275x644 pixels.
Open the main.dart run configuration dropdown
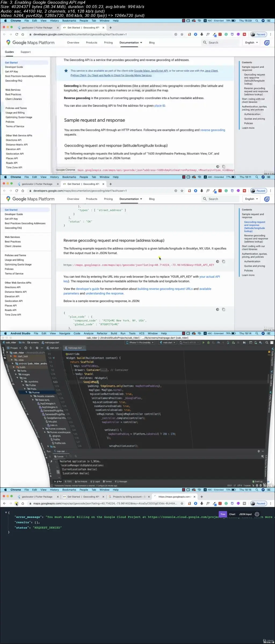[167, 343]
